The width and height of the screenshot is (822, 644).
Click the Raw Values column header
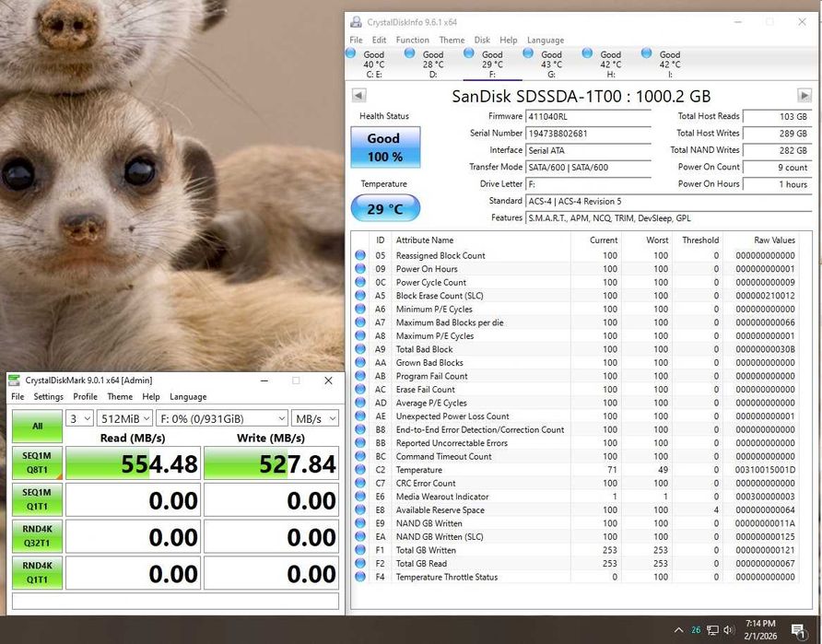point(774,240)
